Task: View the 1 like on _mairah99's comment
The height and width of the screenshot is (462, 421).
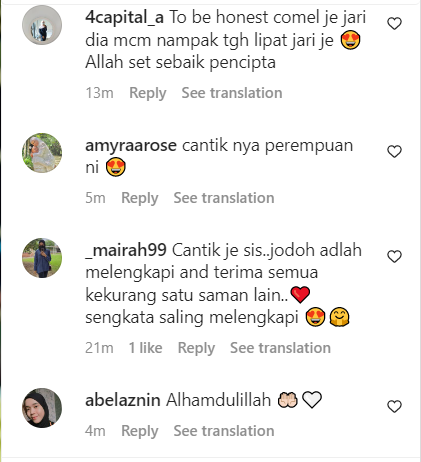Action: pos(146,348)
